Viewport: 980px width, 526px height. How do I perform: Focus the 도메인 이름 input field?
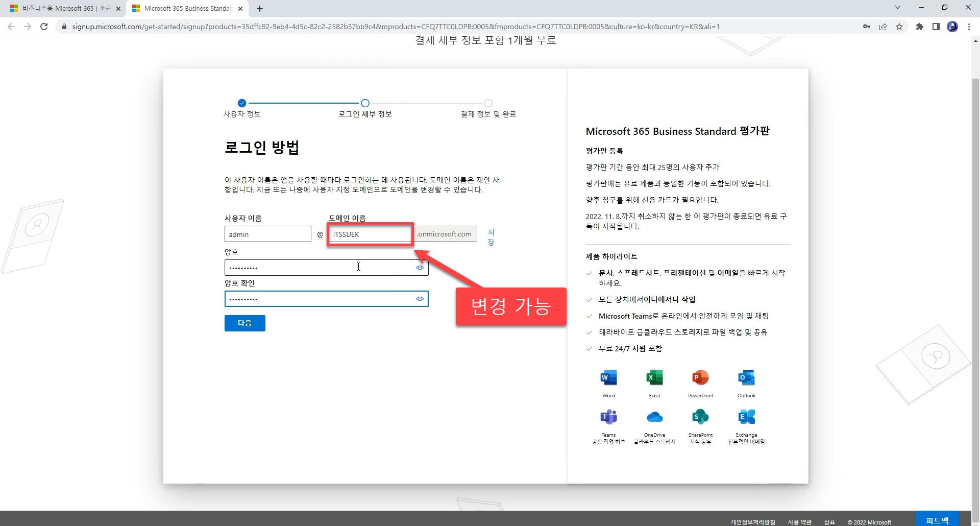(370, 234)
